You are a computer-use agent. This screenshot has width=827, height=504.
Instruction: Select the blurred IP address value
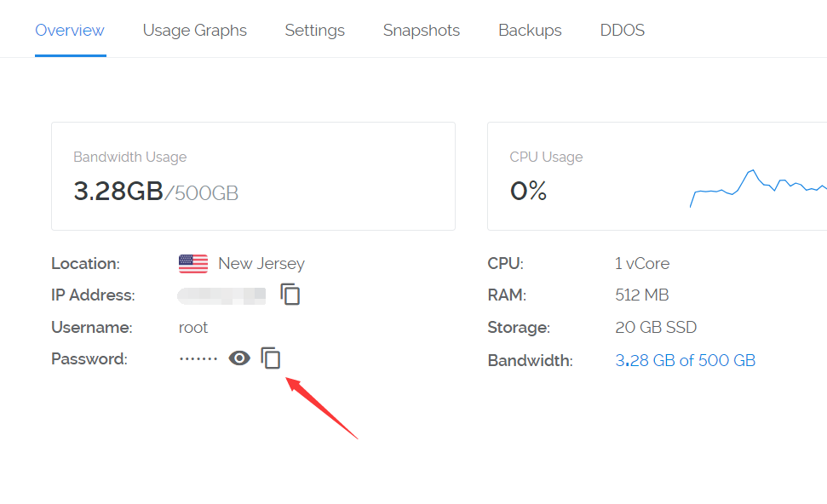click(x=221, y=295)
